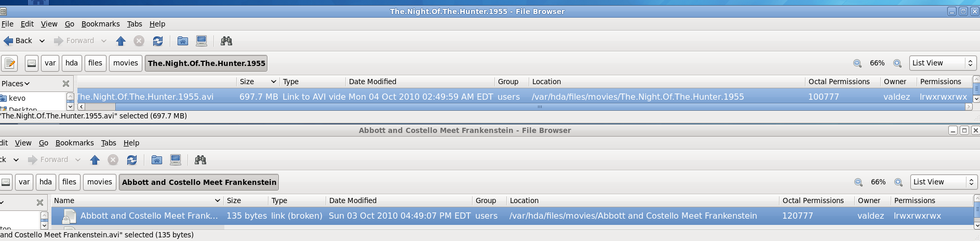Screen dimensions: 980x241
Task: Zoom out in the top File Browser window
Action: click(x=857, y=63)
